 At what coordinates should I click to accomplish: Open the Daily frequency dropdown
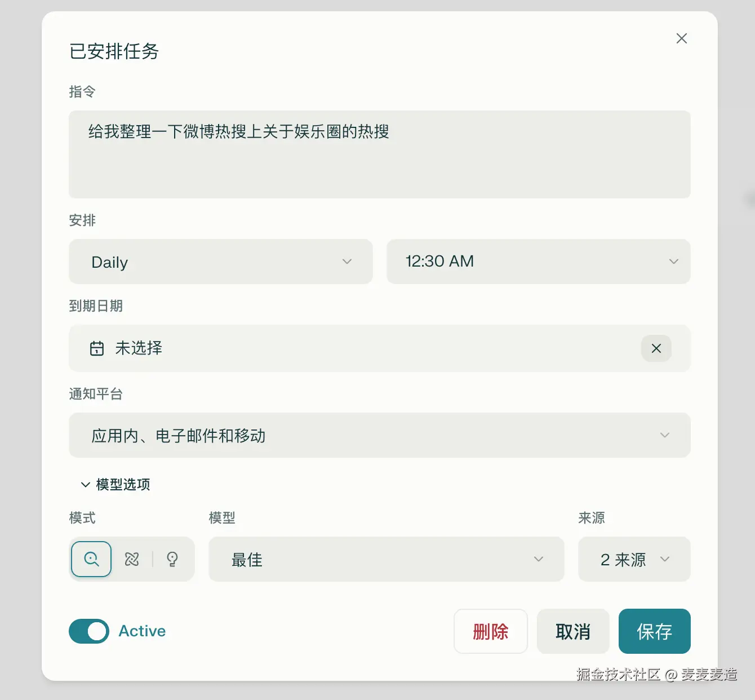coord(221,262)
